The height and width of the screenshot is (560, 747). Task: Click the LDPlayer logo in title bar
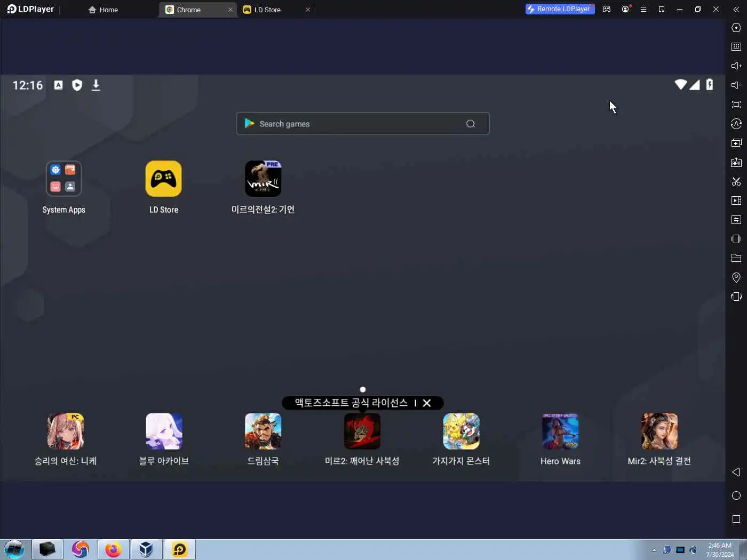point(30,9)
